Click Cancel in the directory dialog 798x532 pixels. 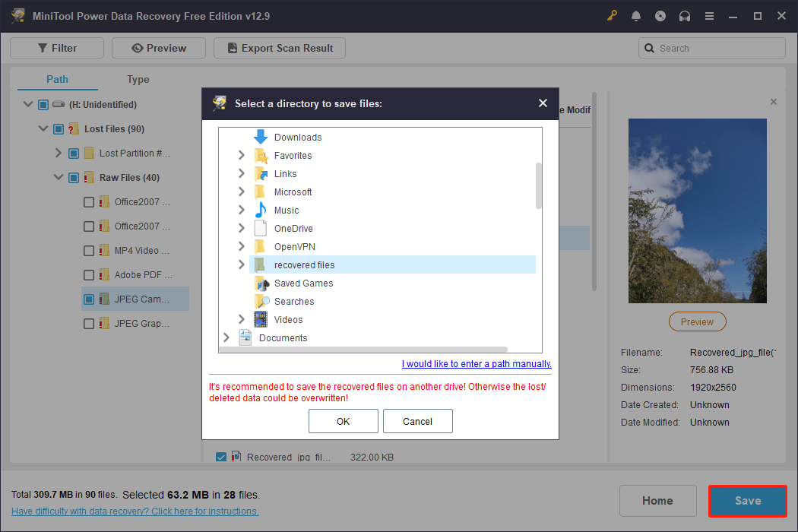pos(417,421)
